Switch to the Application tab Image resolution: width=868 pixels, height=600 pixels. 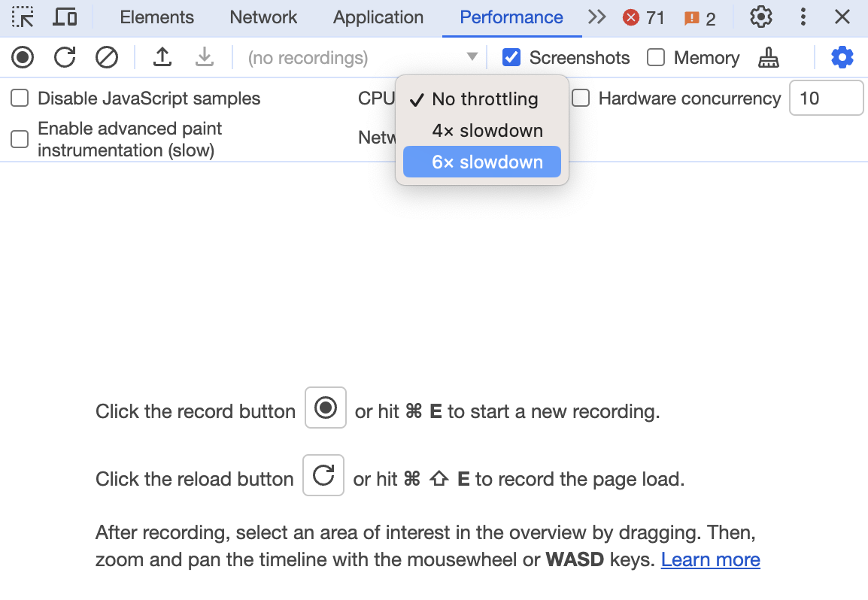click(378, 17)
